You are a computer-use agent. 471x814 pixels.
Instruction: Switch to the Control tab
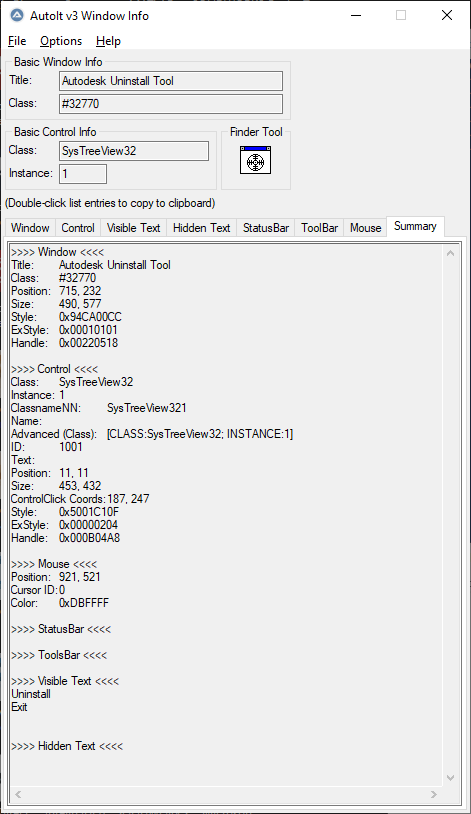pyautogui.click(x=78, y=228)
